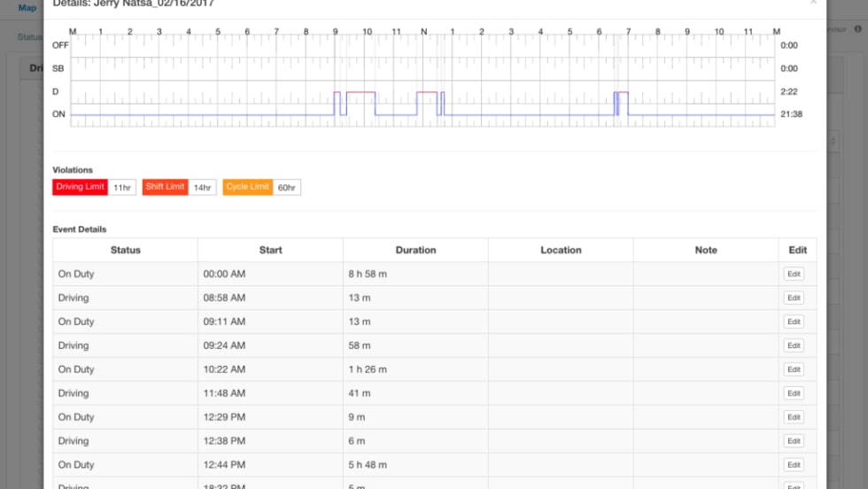The image size is (868, 489).
Task: Click the 60hr Cycle Limit value
Action: click(x=287, y=187)
